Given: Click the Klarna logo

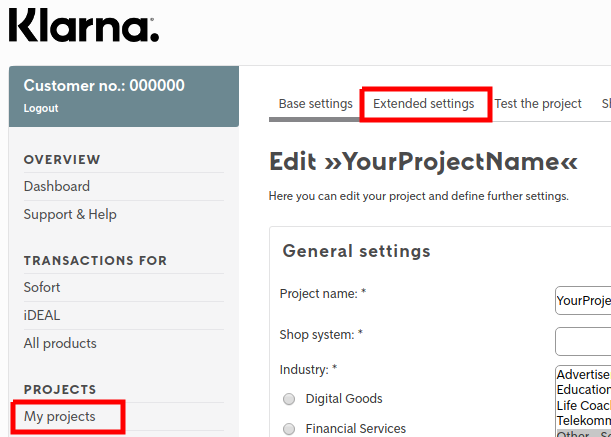Looking at the screenshot, I should click(x=84, y=25).
